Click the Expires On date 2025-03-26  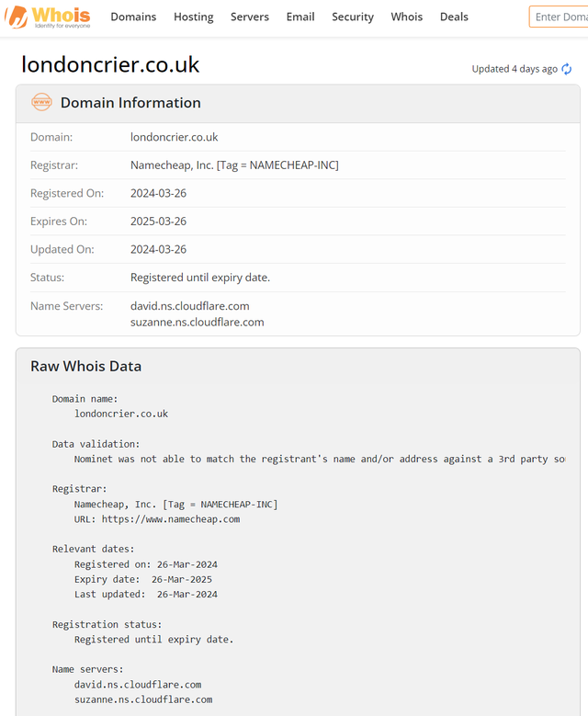[x=159, y=222]
